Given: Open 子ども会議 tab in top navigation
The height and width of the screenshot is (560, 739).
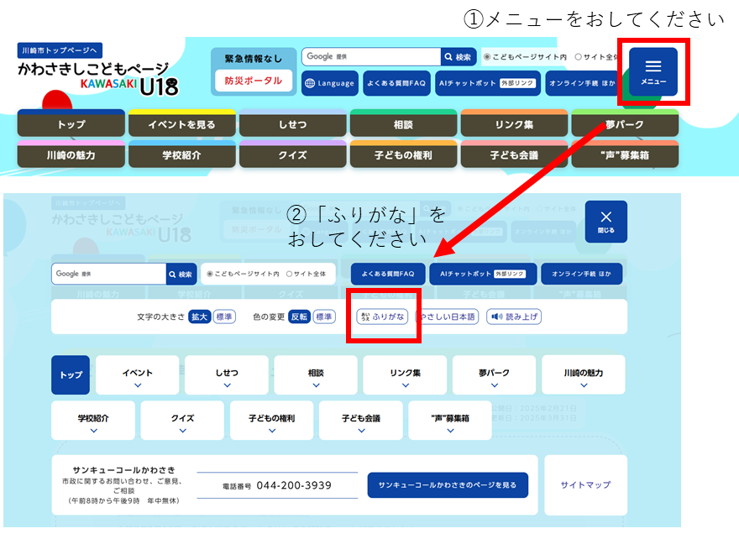Looking at the screenshot, I should tap(514, 154).
